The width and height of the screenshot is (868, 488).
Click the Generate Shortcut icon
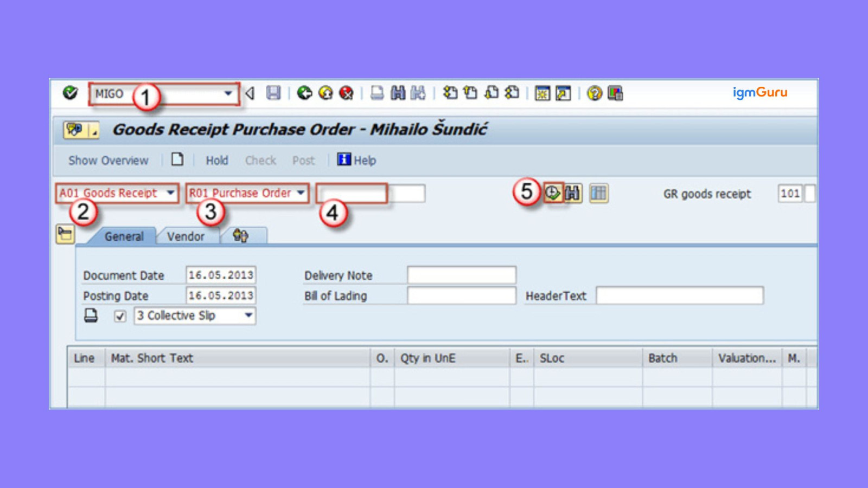coord(563,94)
